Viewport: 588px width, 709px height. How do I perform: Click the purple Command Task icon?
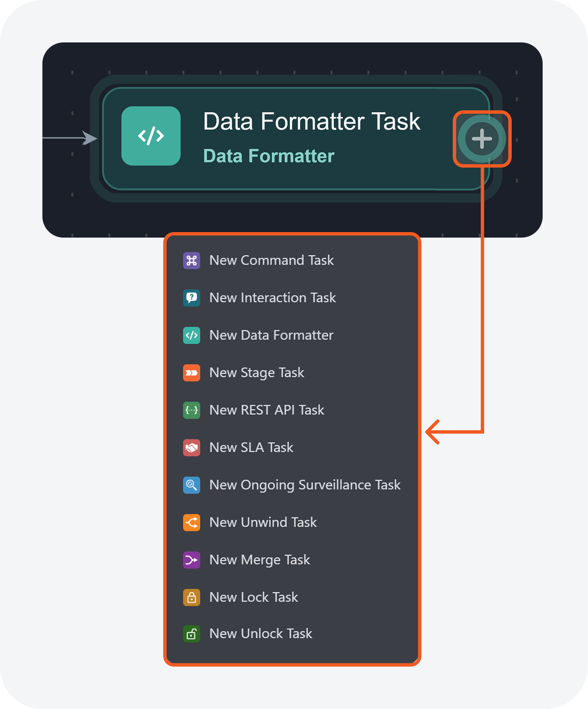[192, 261]
